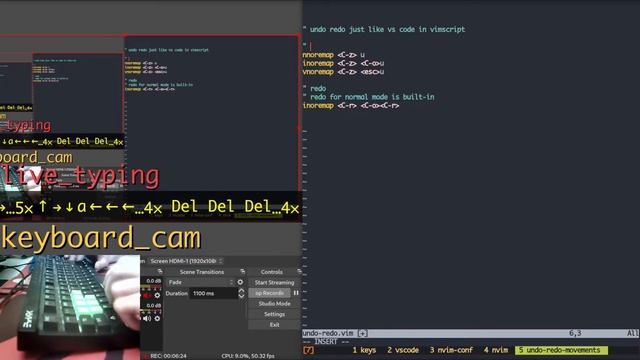Click the top comment about undo redo vimscript

tap(384, 29)
